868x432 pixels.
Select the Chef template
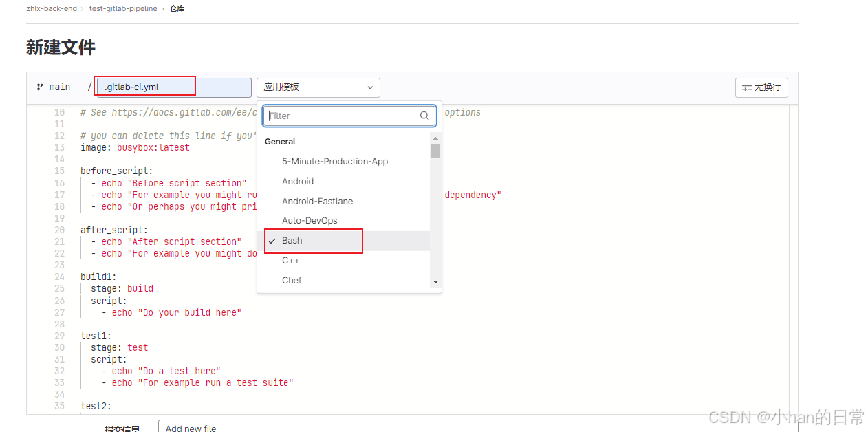coord(292,281)
